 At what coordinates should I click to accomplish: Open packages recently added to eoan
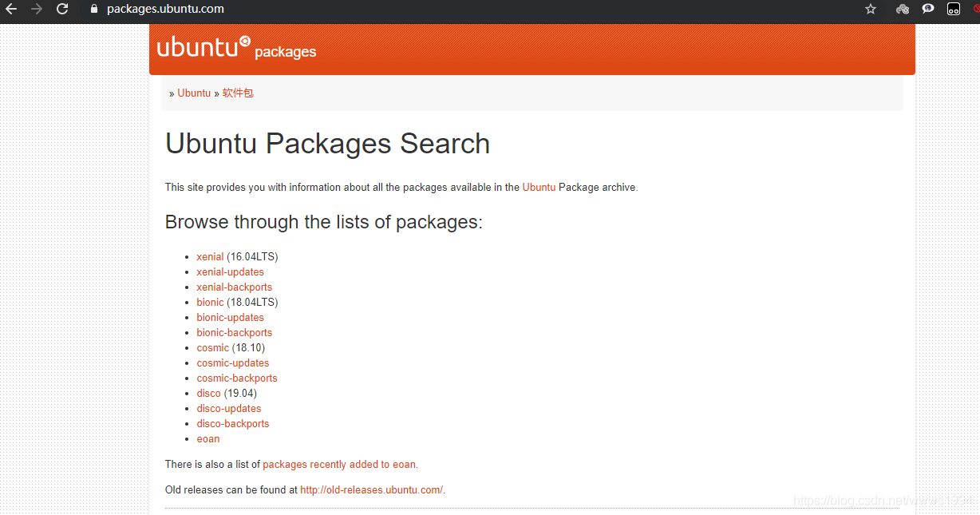click(339, 465)
